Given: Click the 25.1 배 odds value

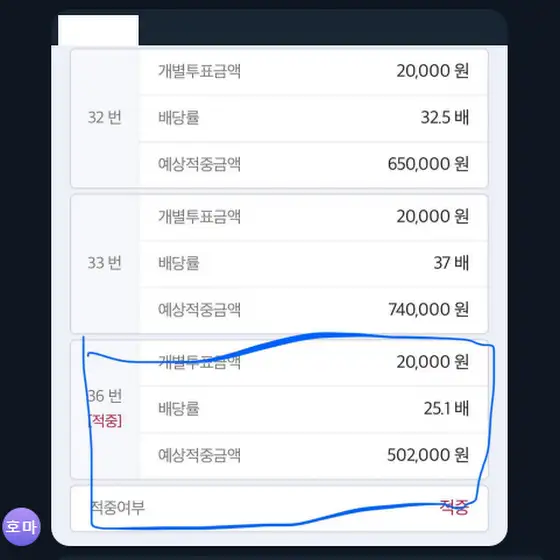Looking at the screenshot, I should click(x=446, y=408).
